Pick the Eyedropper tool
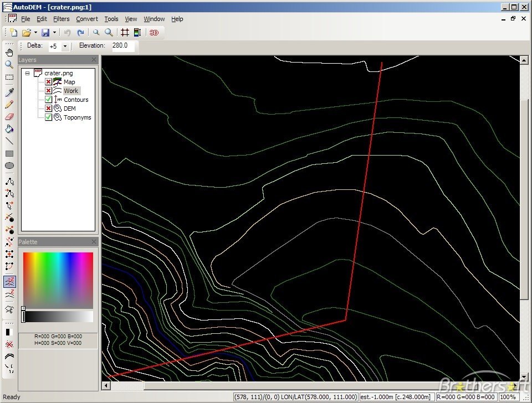Screen dimensions: 532x403 coord(9,92)
